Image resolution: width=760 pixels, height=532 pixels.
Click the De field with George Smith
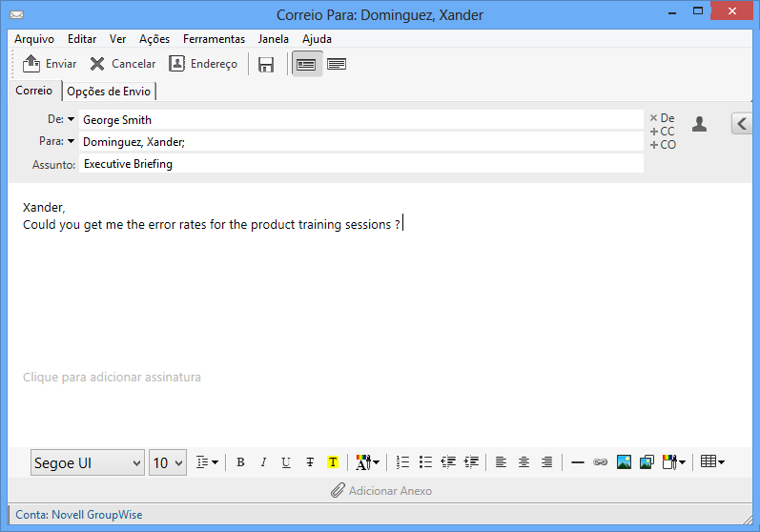pos(361,120)
